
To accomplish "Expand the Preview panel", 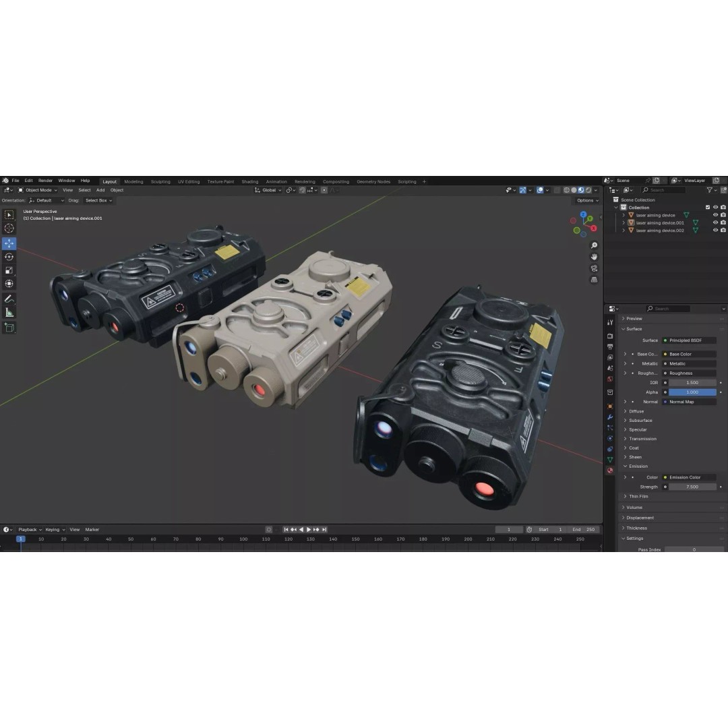I will tap(634, 318).
